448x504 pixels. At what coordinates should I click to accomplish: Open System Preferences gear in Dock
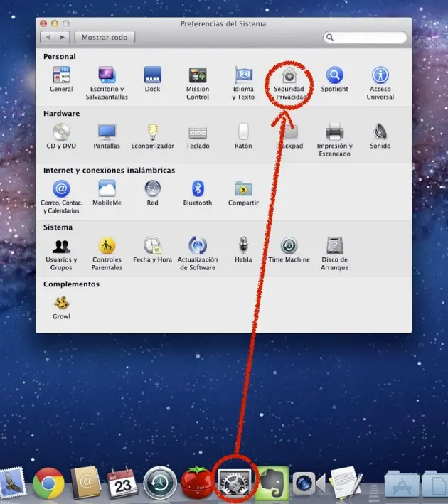coord(234,483)
